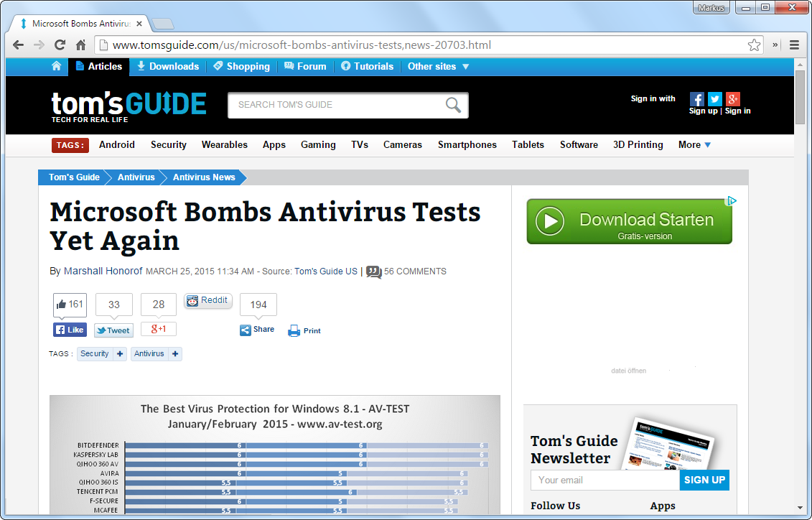This screenshot has height=520, width=812.
Task: Click the Tom's Guide logo
Action: point(128,103)
